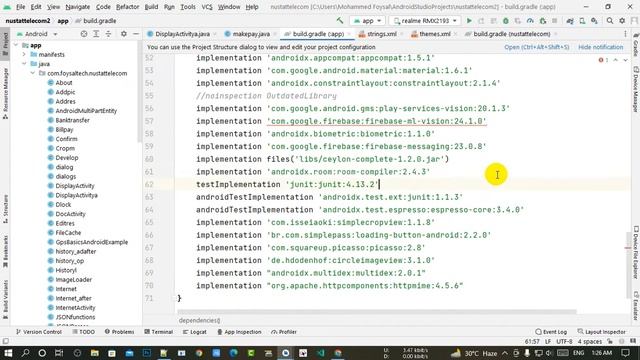
Task: Start debugging with the green bug icon
Action: pos(506,20)
